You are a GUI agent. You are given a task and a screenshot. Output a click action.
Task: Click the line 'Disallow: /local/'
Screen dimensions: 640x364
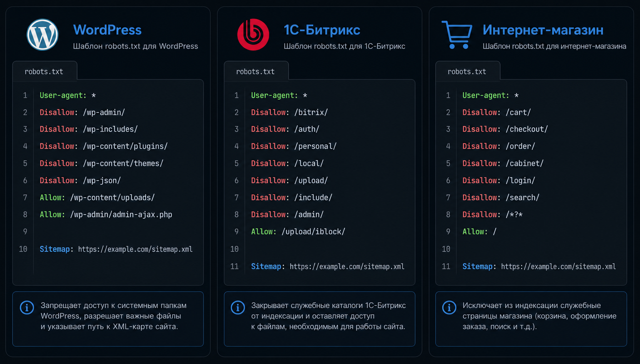(x=287, y=164)
